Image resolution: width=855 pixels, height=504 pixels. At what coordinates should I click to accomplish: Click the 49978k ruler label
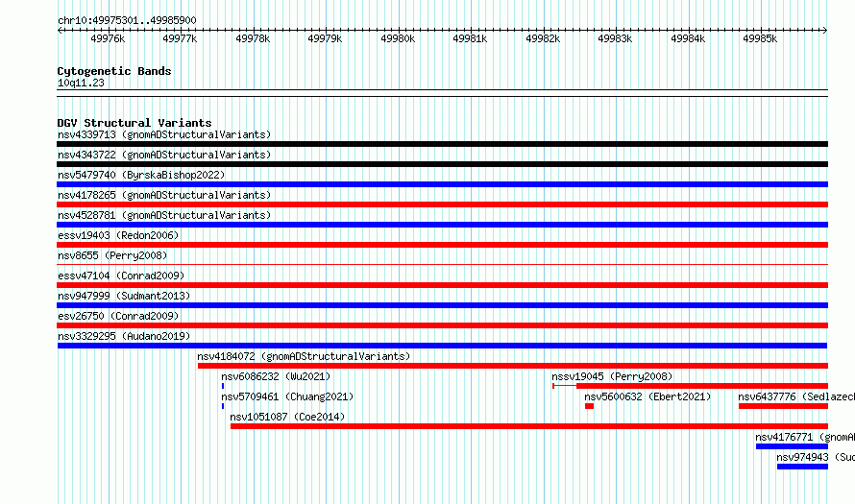253,38
